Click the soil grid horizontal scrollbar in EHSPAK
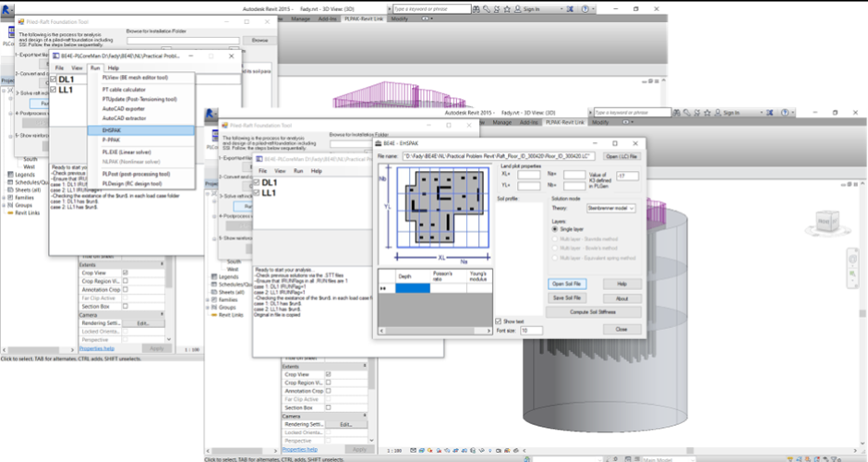The height and width of the screenshot is (462, 868). pos(435,331)
